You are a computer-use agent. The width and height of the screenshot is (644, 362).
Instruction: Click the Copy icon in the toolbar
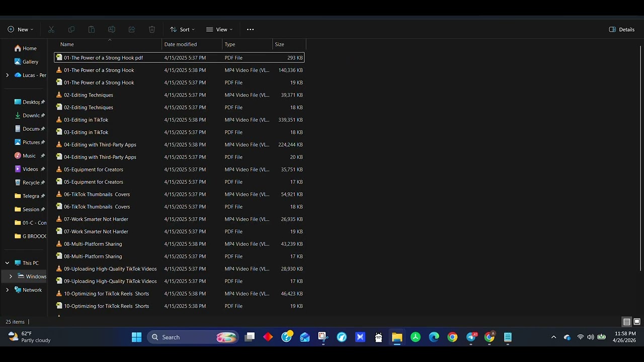coord(71,30)
